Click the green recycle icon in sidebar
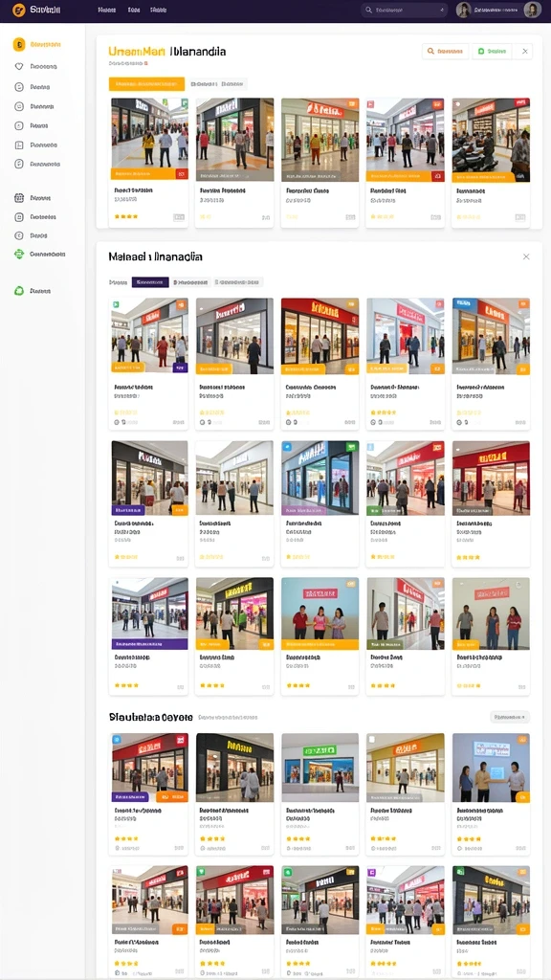Screen dimensions: 551x980 click(x=19, y=254)
